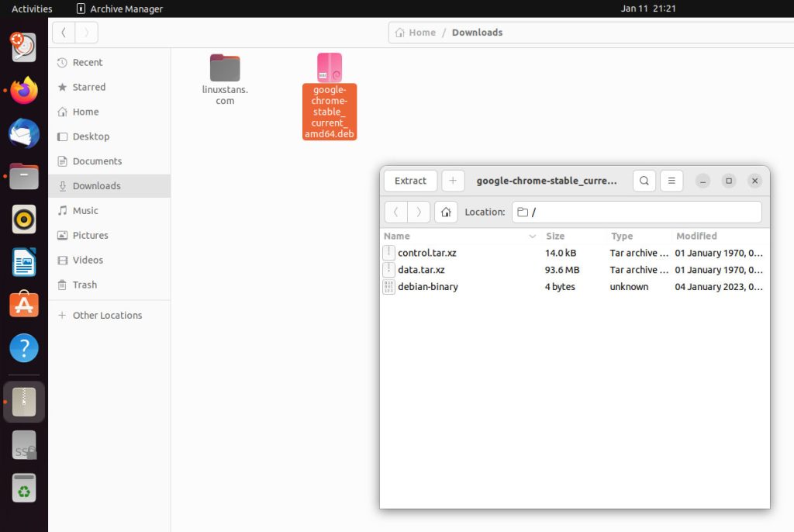Image resolution: width=794 pixels, height=532 pixels.
Task: Open the Help icon in the dock
Action: click(23, 347)
